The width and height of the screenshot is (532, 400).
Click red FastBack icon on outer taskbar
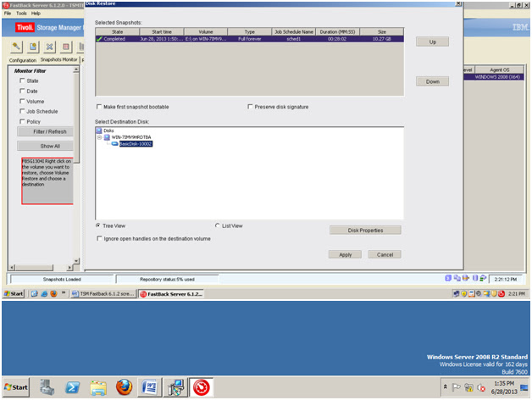point(202,387)
